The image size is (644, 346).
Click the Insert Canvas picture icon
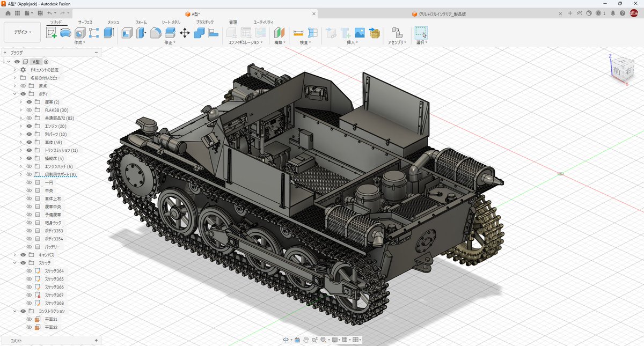click(360, 33)
